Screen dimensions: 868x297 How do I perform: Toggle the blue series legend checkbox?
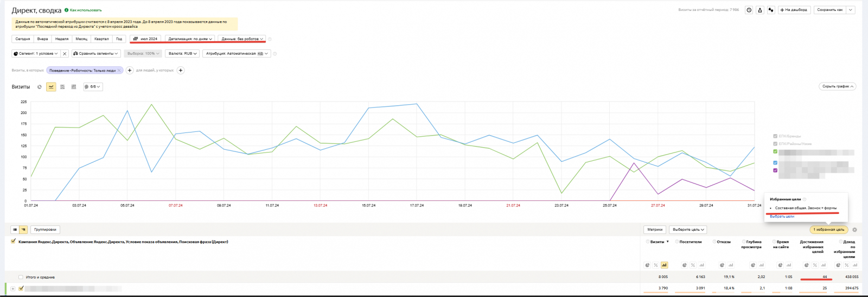[775, 163]
